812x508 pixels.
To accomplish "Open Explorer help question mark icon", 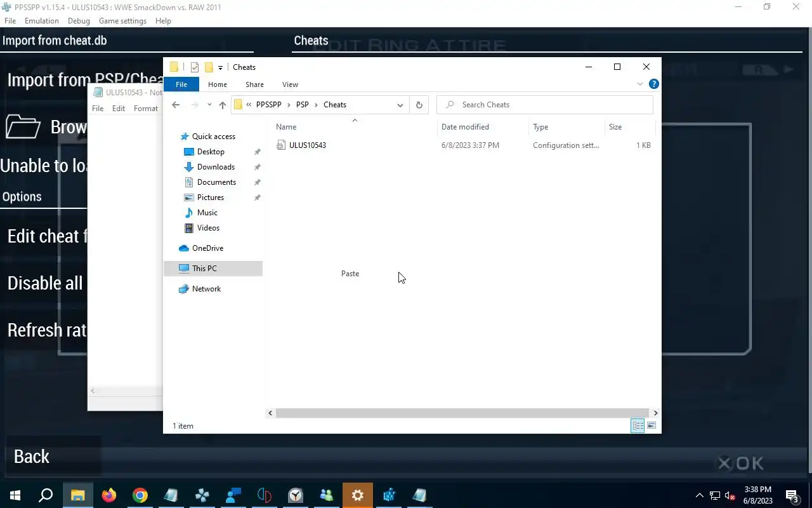I will pyautogui.click(x=654, y=84).
